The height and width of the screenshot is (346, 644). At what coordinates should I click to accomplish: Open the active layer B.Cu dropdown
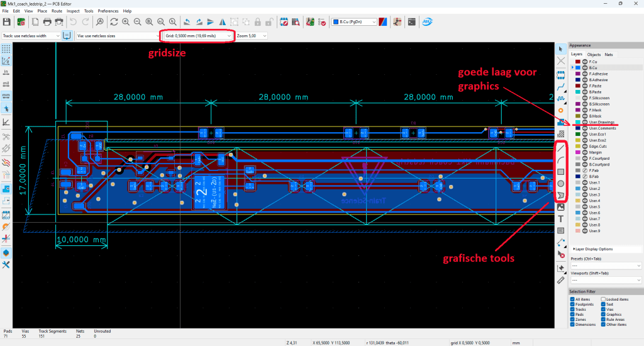(353, 22)
